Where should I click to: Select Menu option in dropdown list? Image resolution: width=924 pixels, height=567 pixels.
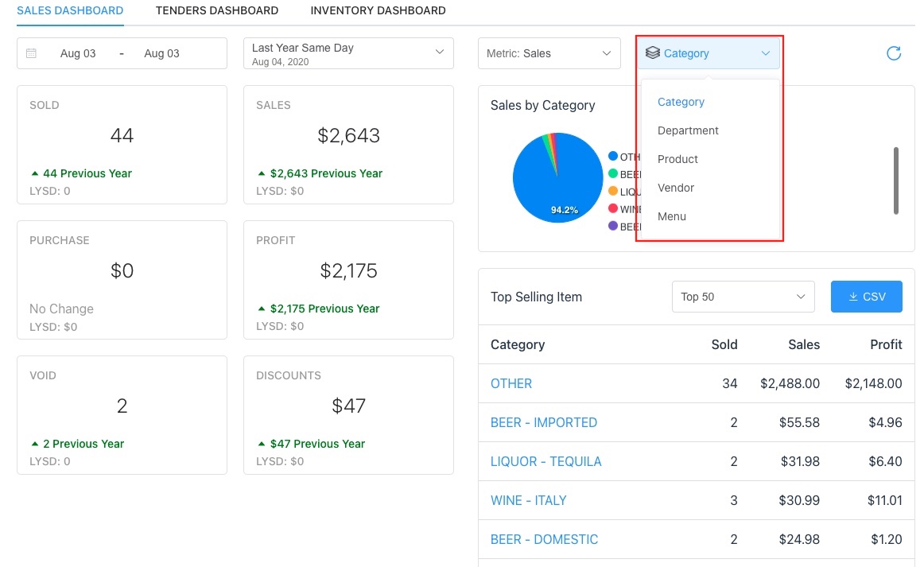pos(672,216)
